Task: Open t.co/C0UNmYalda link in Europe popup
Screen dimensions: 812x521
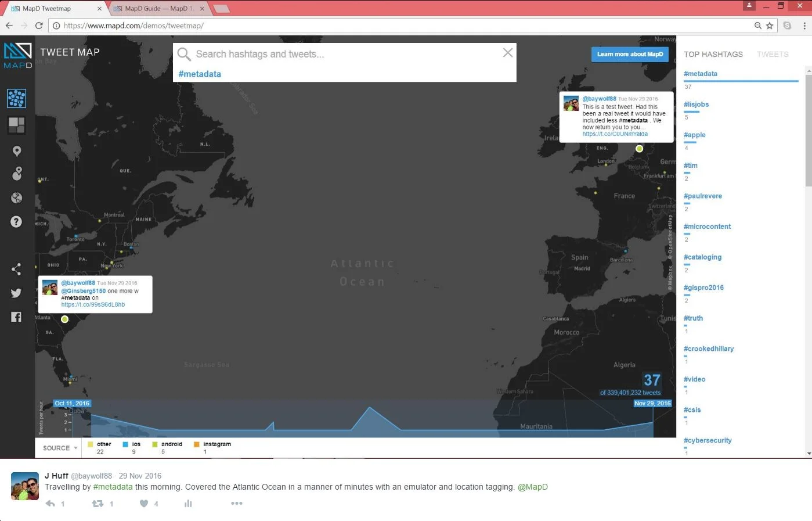Action: point(615,134)
